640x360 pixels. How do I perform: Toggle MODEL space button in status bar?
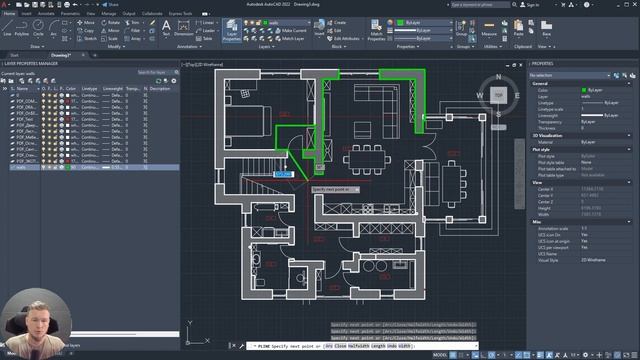[440, 355]
